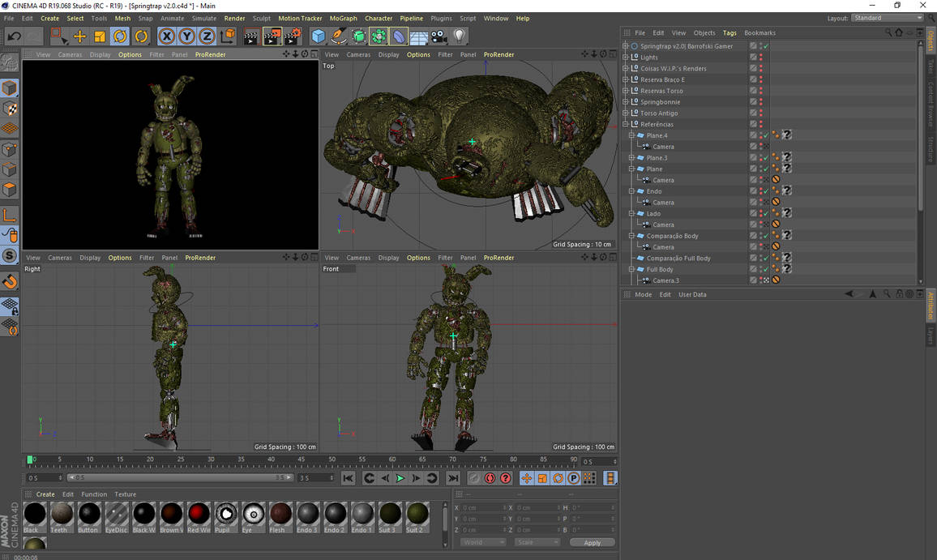Lock the X axis button
This screenshot has width=937, height=560.
click(167, 36)
